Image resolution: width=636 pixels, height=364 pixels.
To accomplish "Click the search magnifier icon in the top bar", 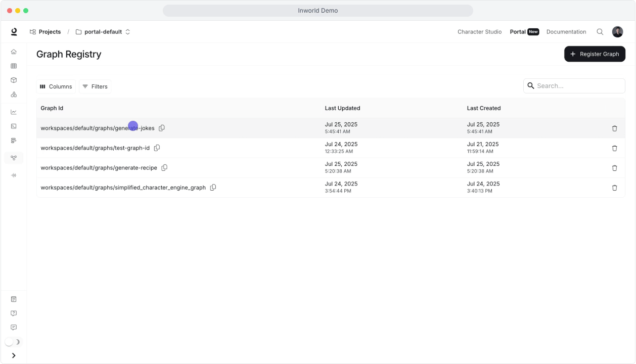I will (600, 31).
